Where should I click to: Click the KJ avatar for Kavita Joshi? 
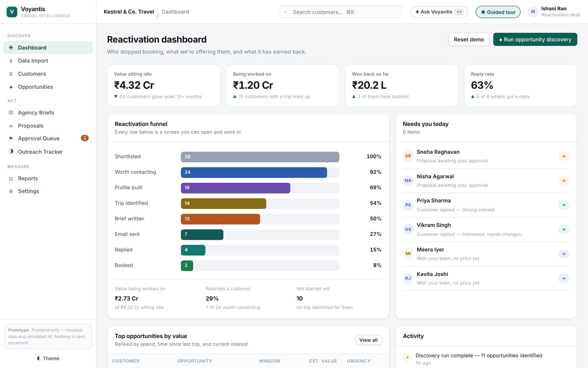point(408,278)
